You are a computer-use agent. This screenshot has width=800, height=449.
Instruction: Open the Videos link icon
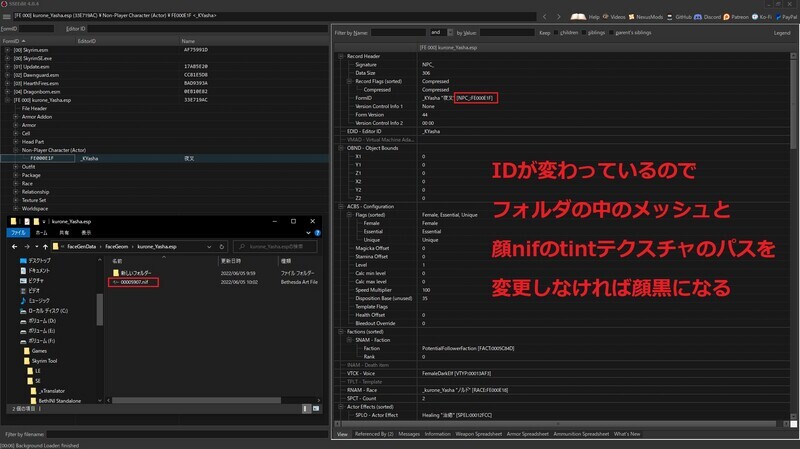click(x=606, y=17)
